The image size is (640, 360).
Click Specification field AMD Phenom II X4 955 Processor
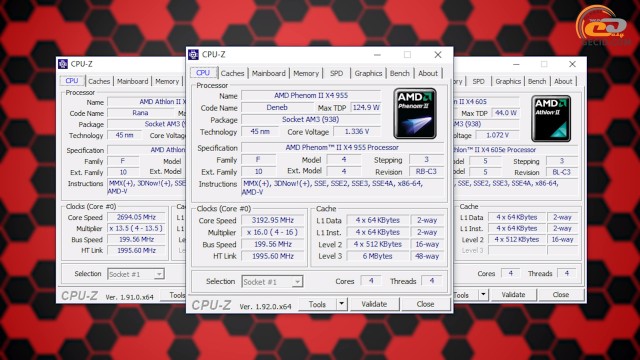click(x=342, y=147)
